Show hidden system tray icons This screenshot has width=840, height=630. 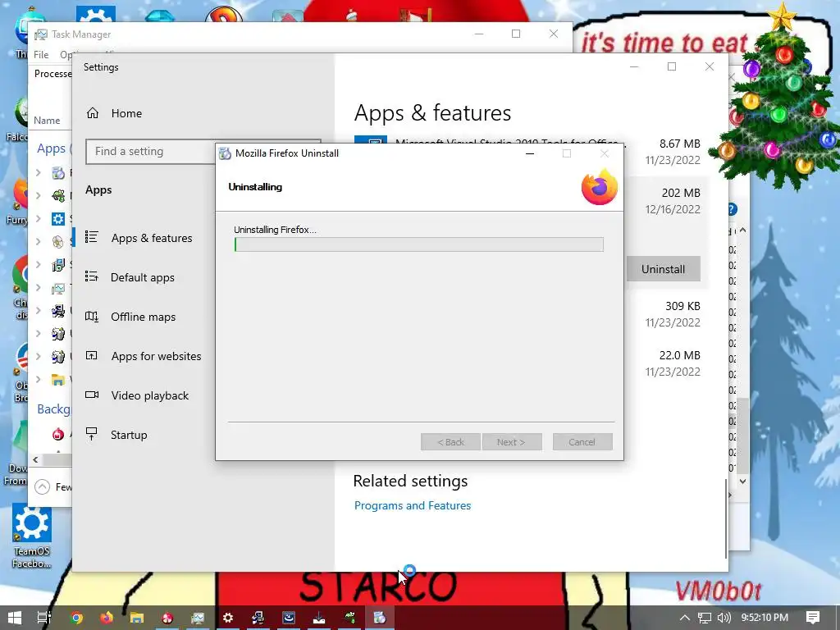pyautogui.click(x=685, y=618)
